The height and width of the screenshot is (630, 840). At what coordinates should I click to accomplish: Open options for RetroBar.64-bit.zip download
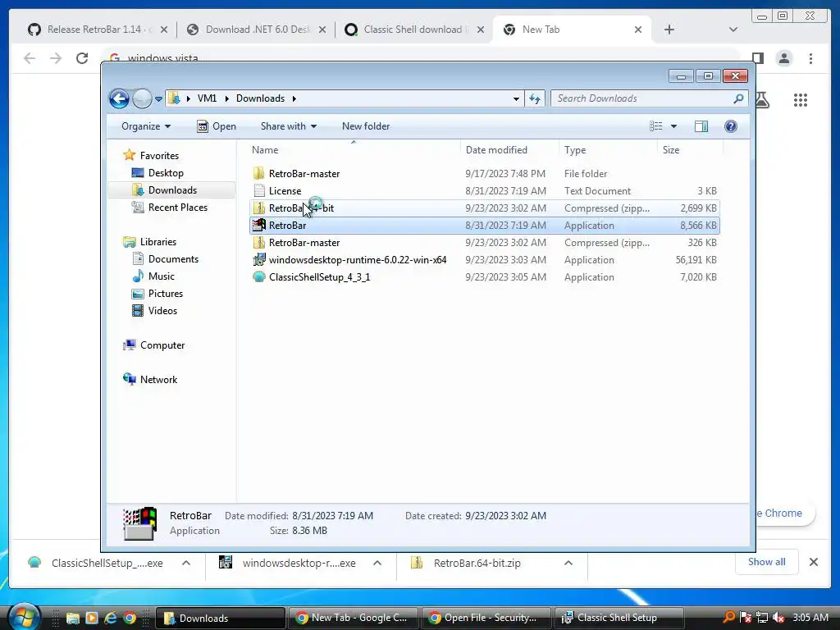pos(568,563)
